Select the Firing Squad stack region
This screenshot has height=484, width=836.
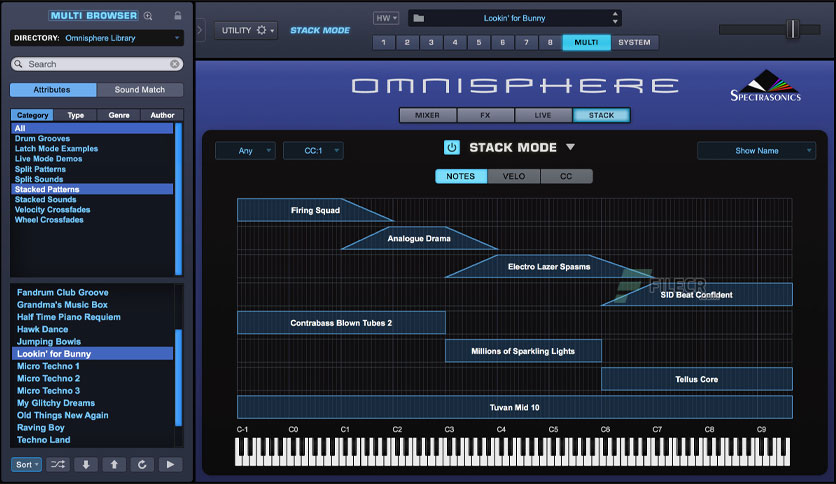click(x=315, y=211)
